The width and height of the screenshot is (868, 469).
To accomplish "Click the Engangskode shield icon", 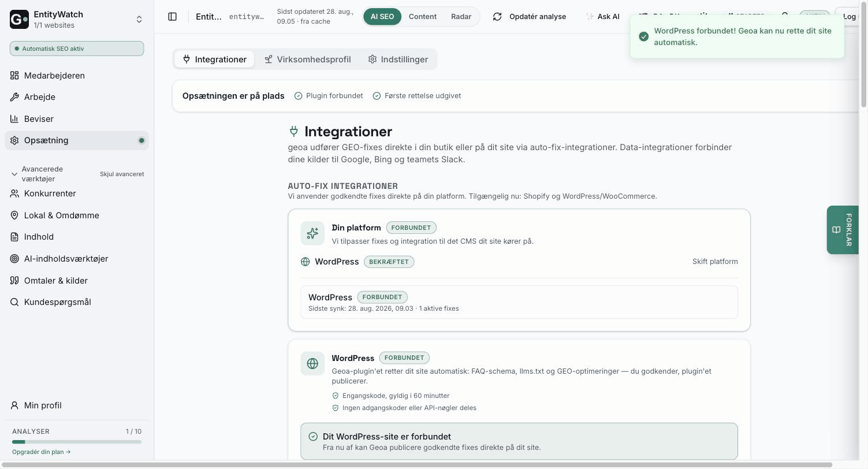I will click(336, 396).
